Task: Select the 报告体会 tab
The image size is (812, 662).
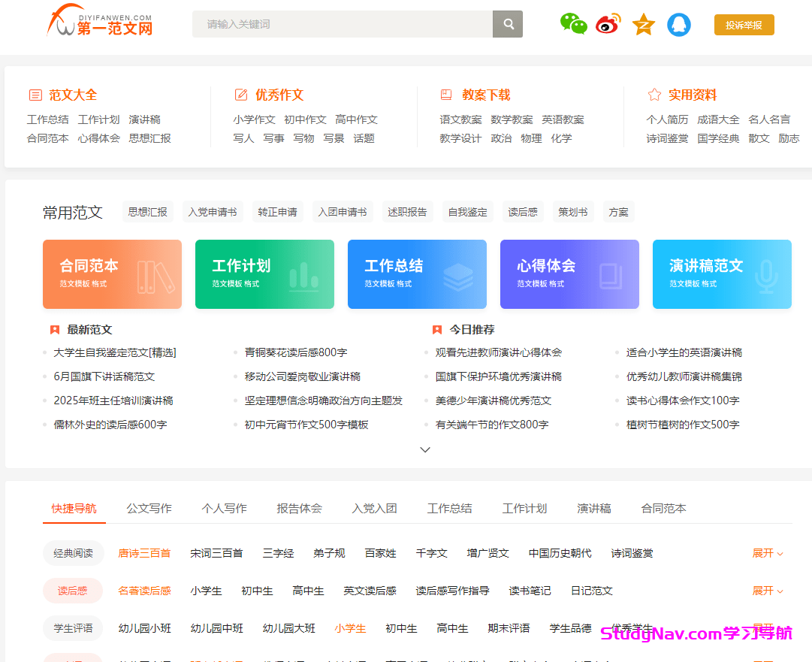Action: point(299,509)
